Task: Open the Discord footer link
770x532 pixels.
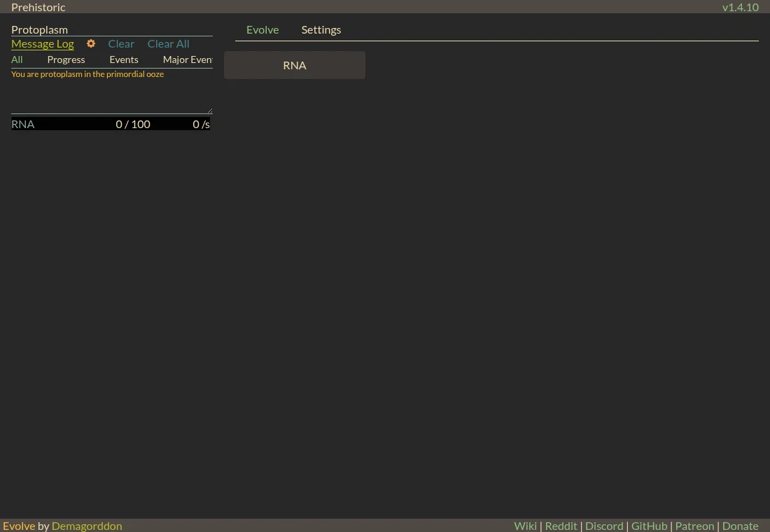Action: point(604,526)
